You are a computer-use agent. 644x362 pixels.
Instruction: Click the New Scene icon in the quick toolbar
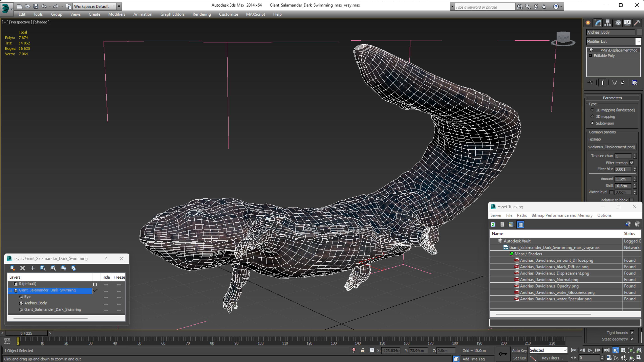click(x=19, y=6)
